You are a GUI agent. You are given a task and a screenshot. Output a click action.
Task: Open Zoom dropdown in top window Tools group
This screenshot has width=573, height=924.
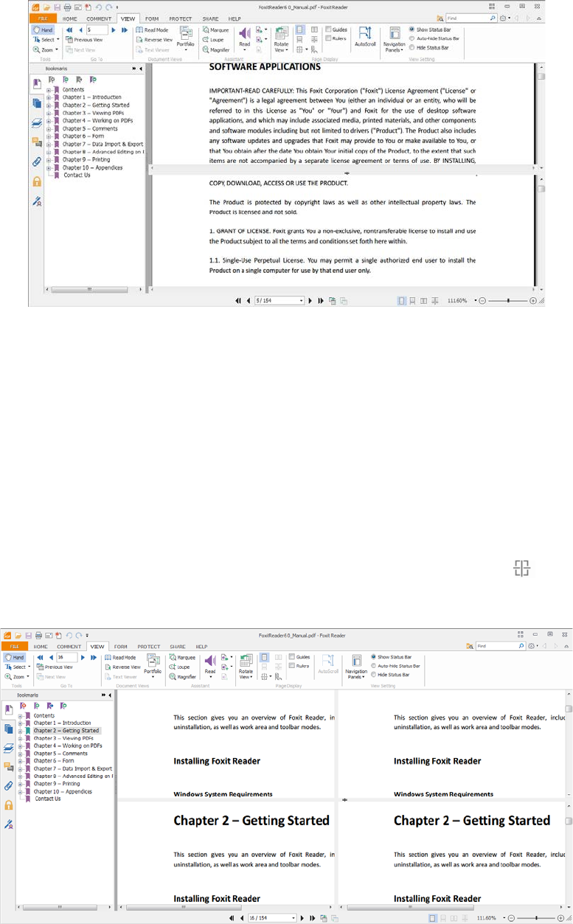46,49
